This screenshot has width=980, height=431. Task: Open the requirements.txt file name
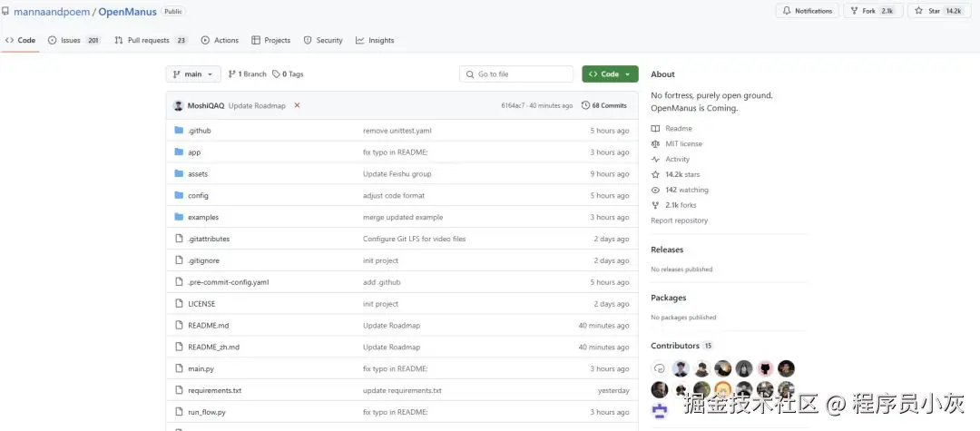(x=214, y=390)
